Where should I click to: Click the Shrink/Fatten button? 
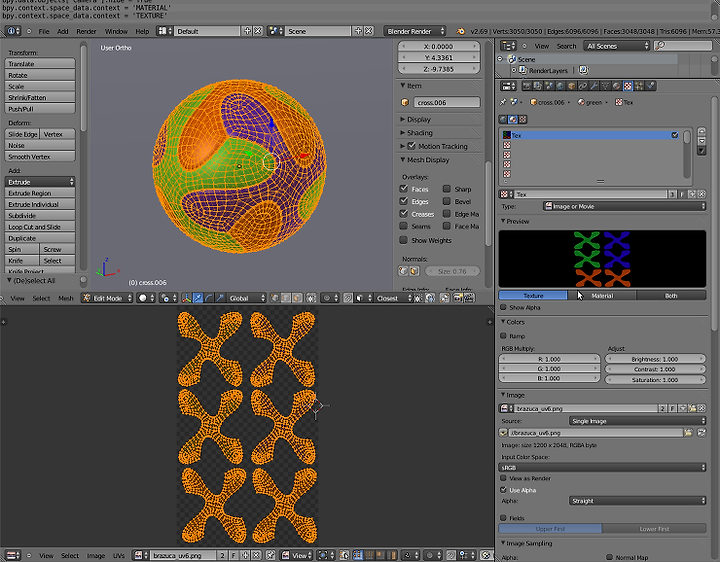(x=40, y=97)
